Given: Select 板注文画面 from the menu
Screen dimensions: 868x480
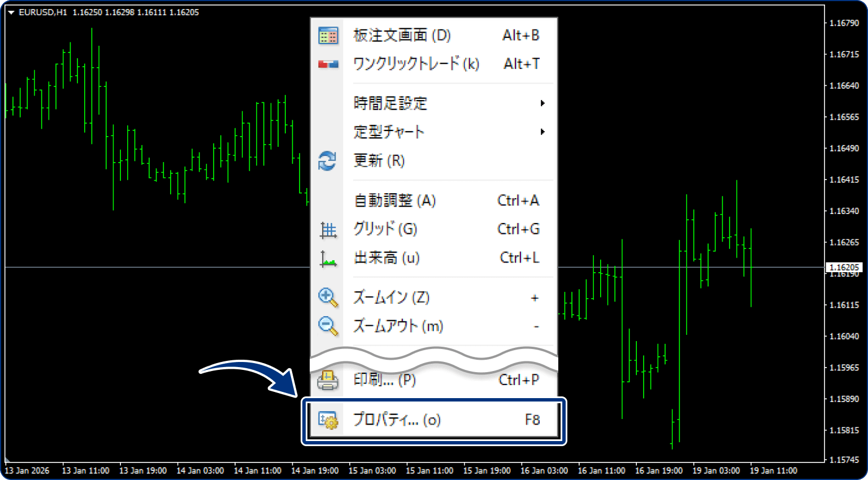Looking at the screenshot, I should click(401, 35).
